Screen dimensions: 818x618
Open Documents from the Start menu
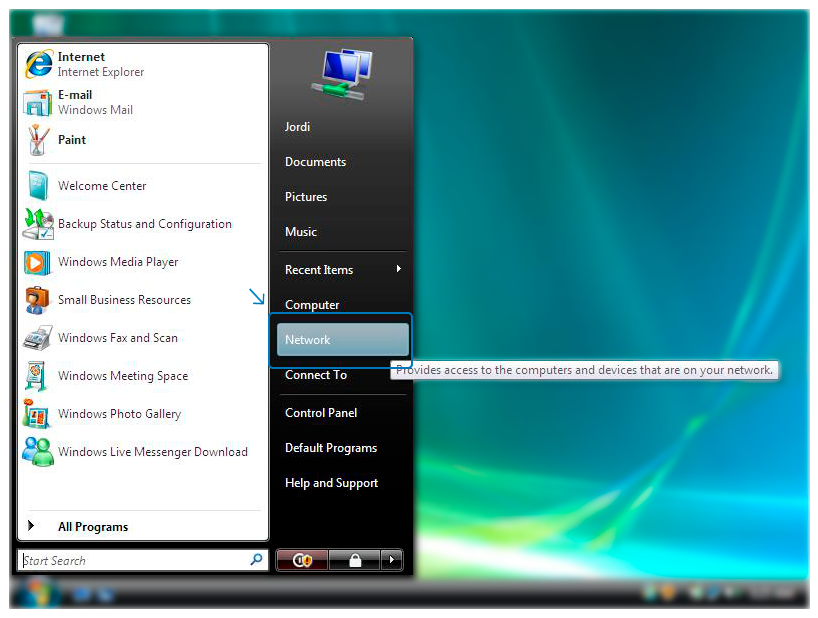[315, 162]
